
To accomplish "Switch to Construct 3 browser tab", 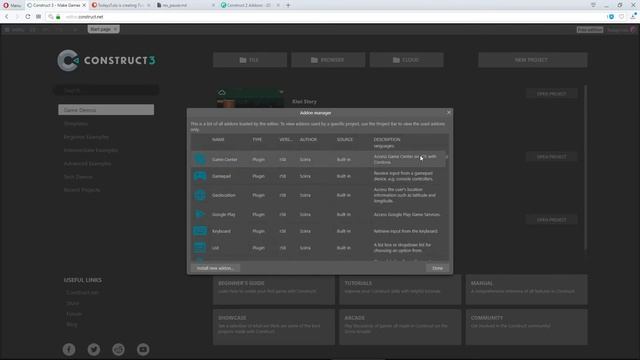I will pos(56,5).
